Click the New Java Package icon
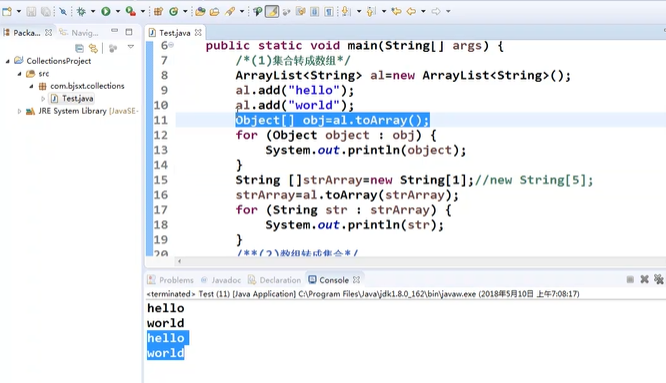Viewport: 666px width, 383px height. tap(158, 11)
